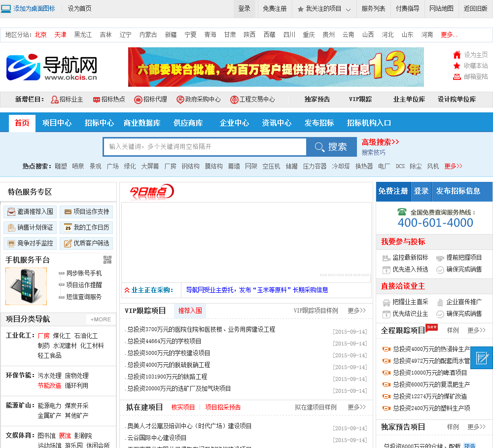Click the 厂房 category link under 工业化工
Screen dimensions: 493x448
[x=44, y=336]
